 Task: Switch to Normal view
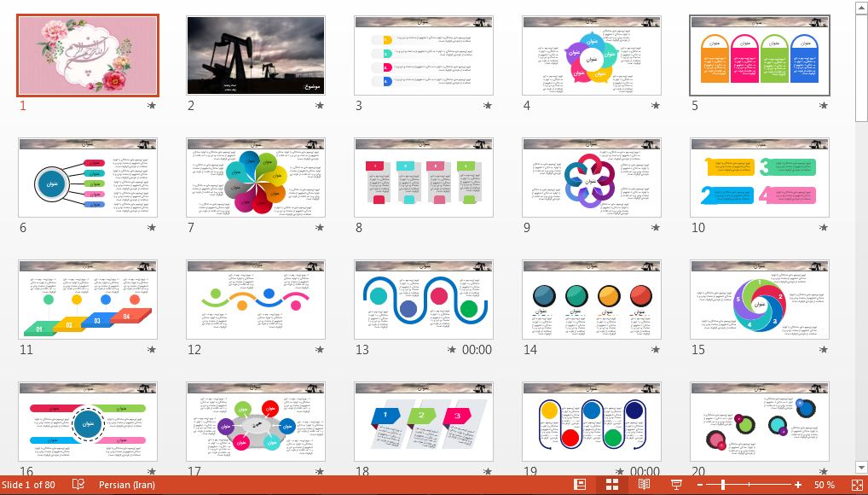(580, 485)
